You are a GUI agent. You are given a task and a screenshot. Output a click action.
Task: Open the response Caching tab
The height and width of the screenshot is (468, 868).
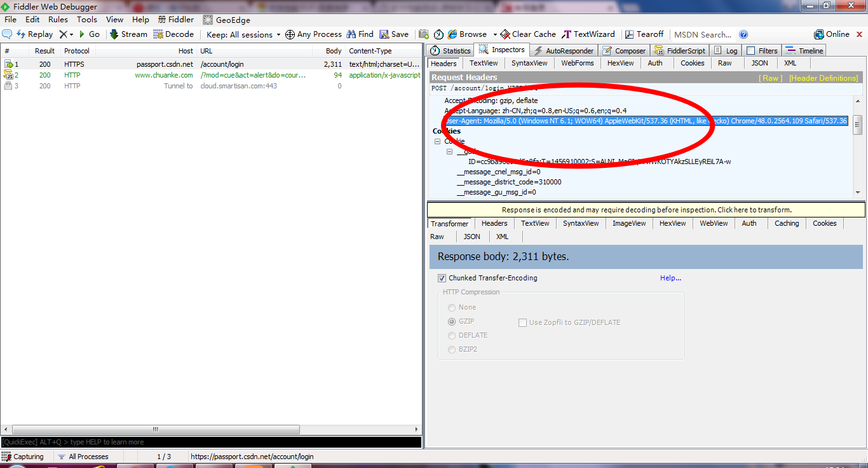click(787, 223)
